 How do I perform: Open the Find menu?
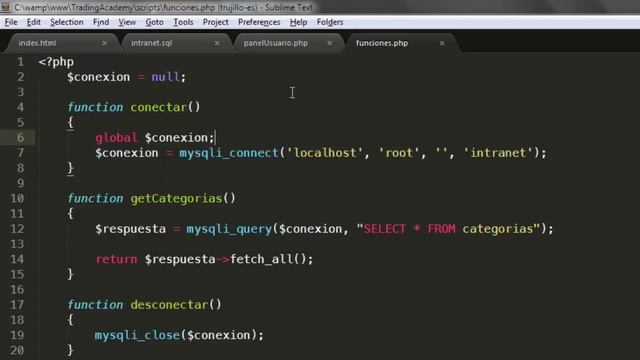click(x=101, y=22)
